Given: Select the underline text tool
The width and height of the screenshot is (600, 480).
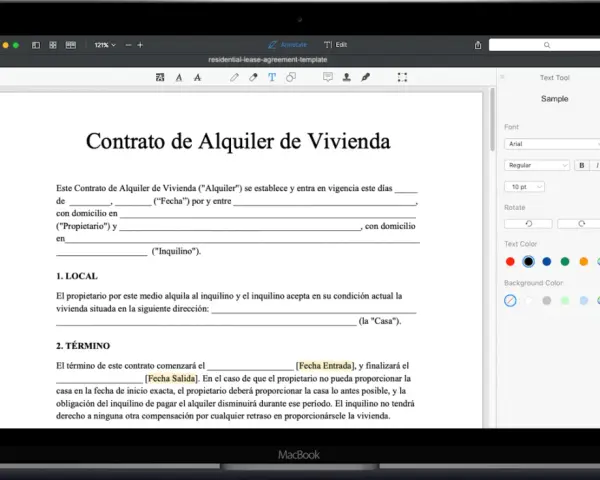Looking at the screenshot, I should (x=179, y=78).
